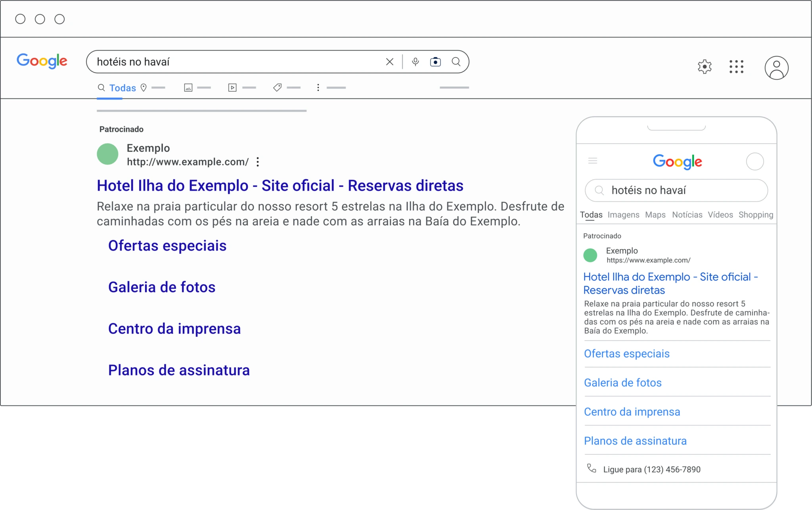Select the Maps tab on the mobile mockup

click(655, 215)
